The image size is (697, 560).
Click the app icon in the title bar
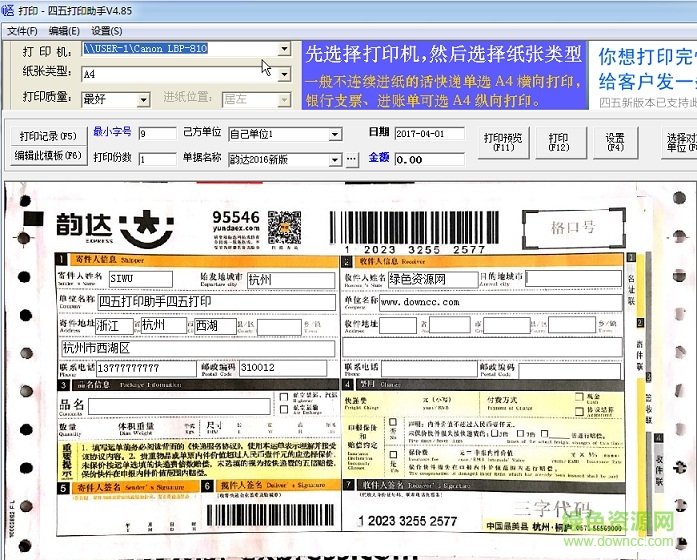[x=9, y=10]
